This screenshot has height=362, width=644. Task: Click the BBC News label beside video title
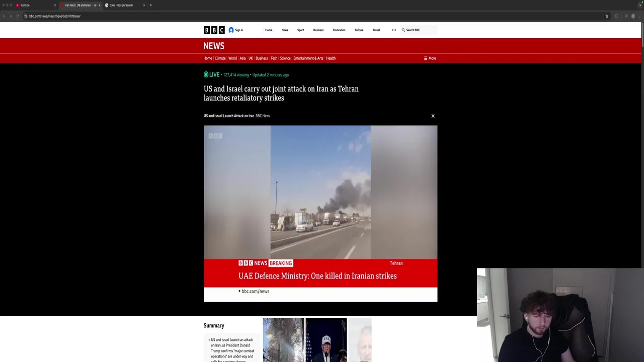click(x=263, y=116)
